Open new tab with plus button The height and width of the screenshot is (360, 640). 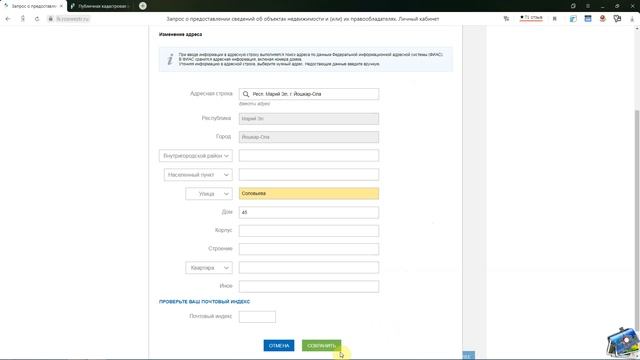click(142, 6)
